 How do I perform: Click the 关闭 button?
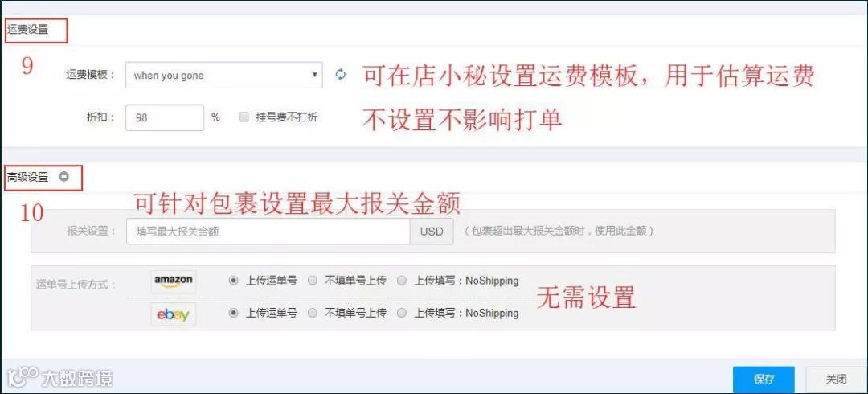click(836, 380)
